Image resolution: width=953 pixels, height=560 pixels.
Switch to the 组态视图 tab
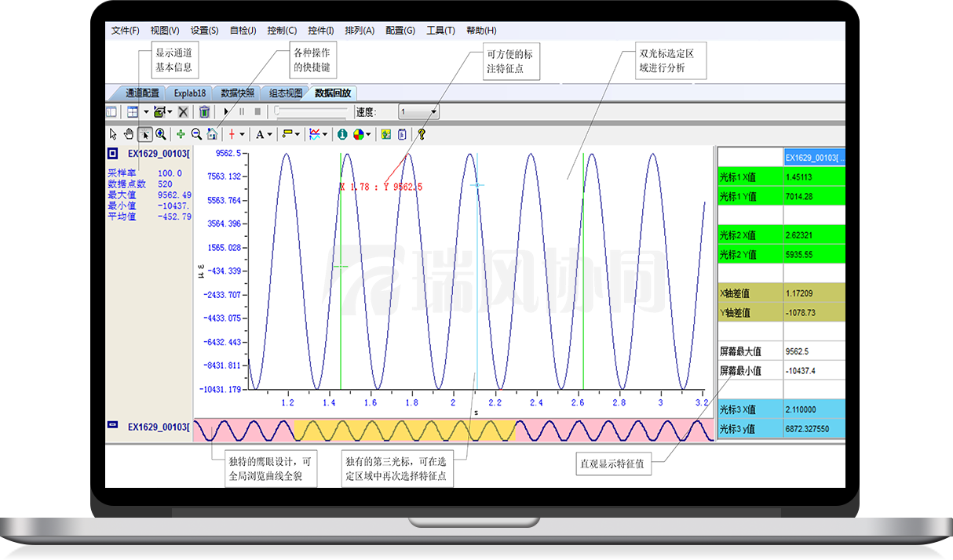pyautogui.click(x=285, y=93)
